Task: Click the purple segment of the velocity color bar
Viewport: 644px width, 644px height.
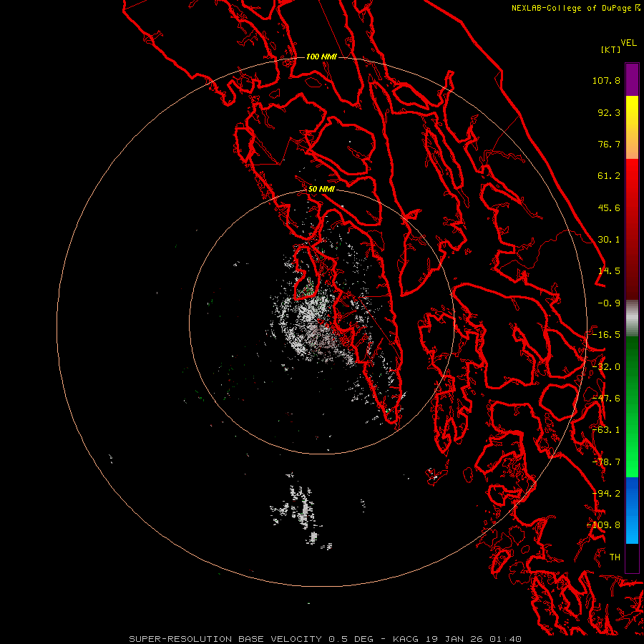Action: pyautogui.click(x=632, y=79)
